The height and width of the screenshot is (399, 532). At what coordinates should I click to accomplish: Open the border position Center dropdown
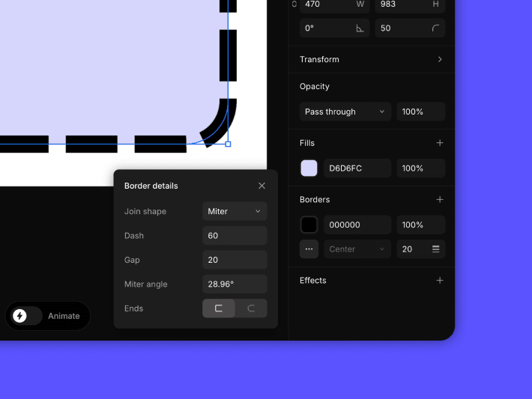pos(357,249)
